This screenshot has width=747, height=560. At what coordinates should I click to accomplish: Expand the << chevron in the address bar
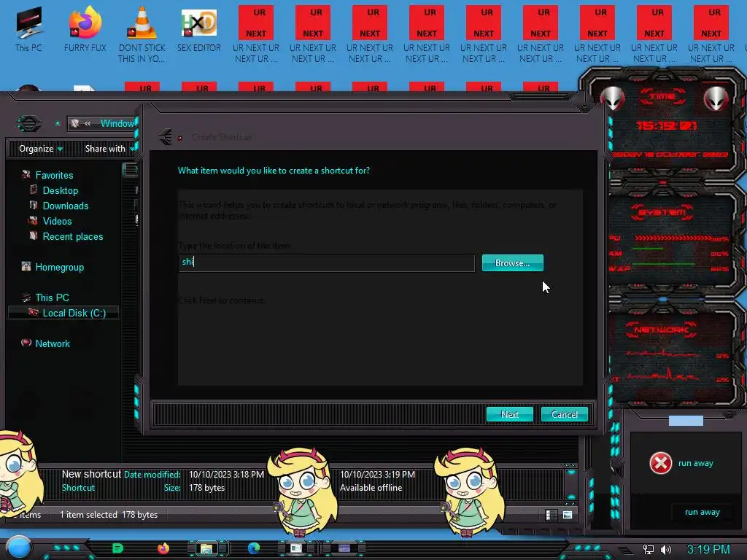click(x=88, y=124)
